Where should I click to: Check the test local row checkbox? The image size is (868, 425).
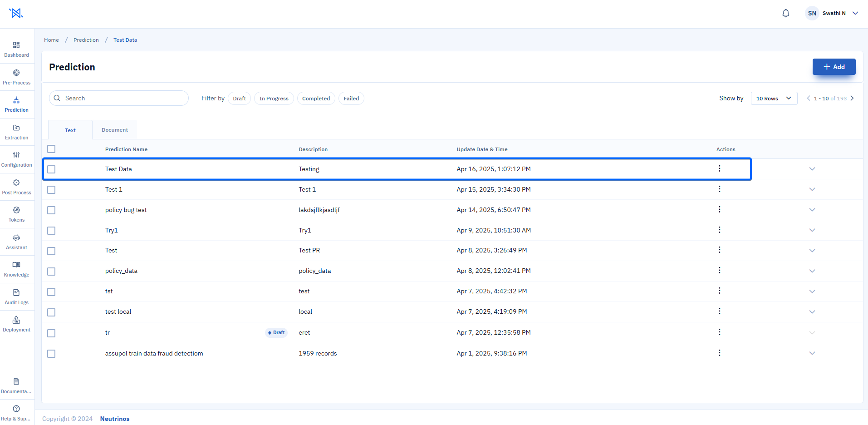pyautogui.click(x=51, y=312)
